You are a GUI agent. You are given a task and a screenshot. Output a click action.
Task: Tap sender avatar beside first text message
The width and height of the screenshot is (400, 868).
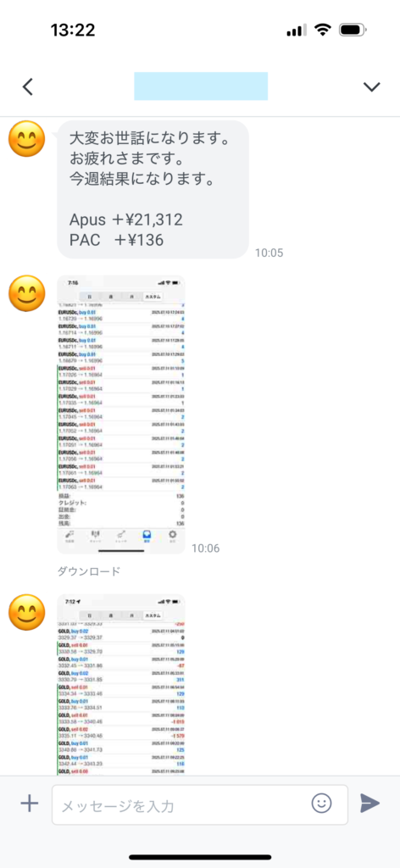point(26,138)
